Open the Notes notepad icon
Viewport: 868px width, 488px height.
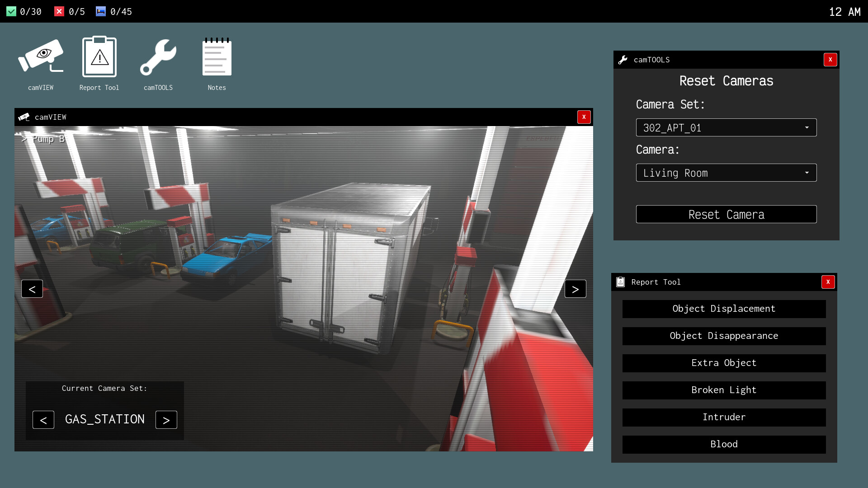point(216,56)
